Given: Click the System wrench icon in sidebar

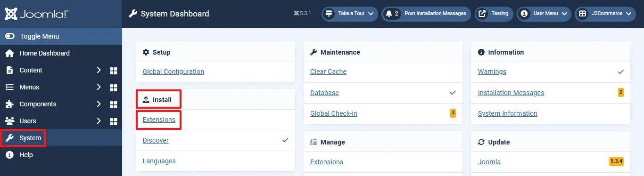Looking at the screenshot, I should (x=9, y=138).
